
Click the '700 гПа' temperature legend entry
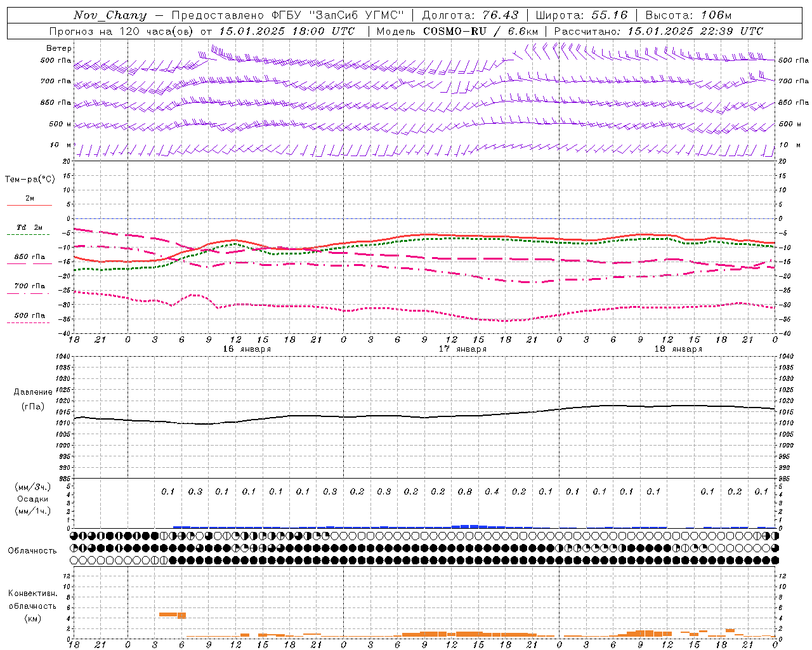(x=30, y=286)
